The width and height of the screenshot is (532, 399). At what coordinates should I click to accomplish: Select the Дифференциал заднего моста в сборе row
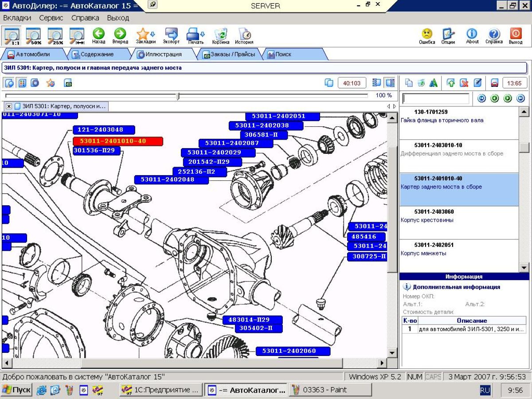pyautogui.click(x=459, y=156)
